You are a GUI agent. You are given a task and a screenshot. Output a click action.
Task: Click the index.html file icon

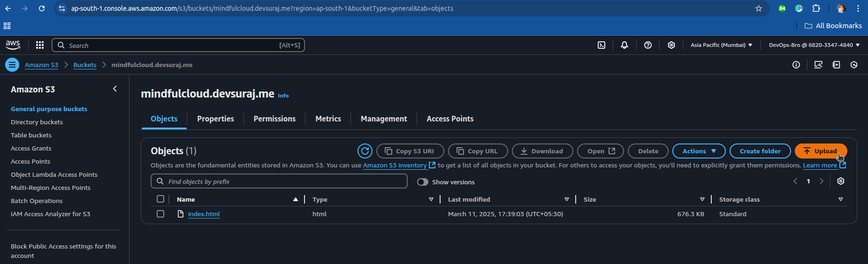click(x=181, y=214)
